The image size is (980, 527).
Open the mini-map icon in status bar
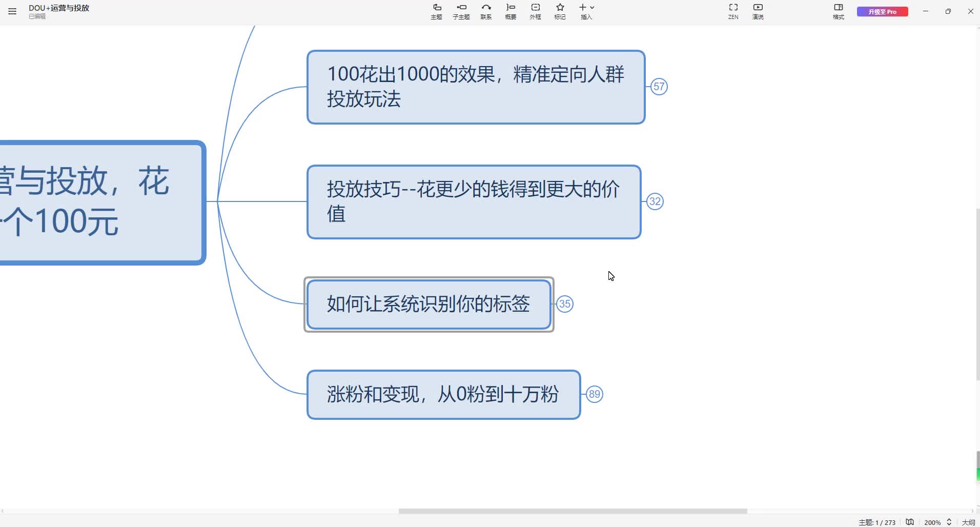click(x=910, y=522)
